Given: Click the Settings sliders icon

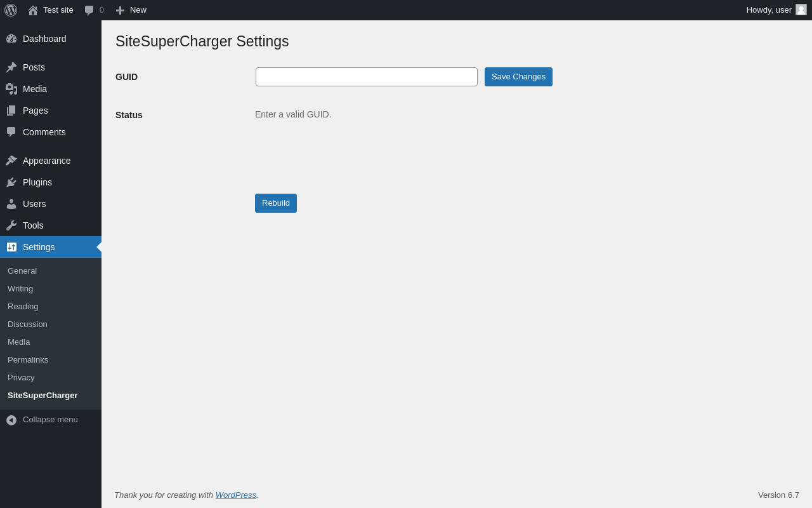Looking at the screenshot, I should [x=11, y=247].
